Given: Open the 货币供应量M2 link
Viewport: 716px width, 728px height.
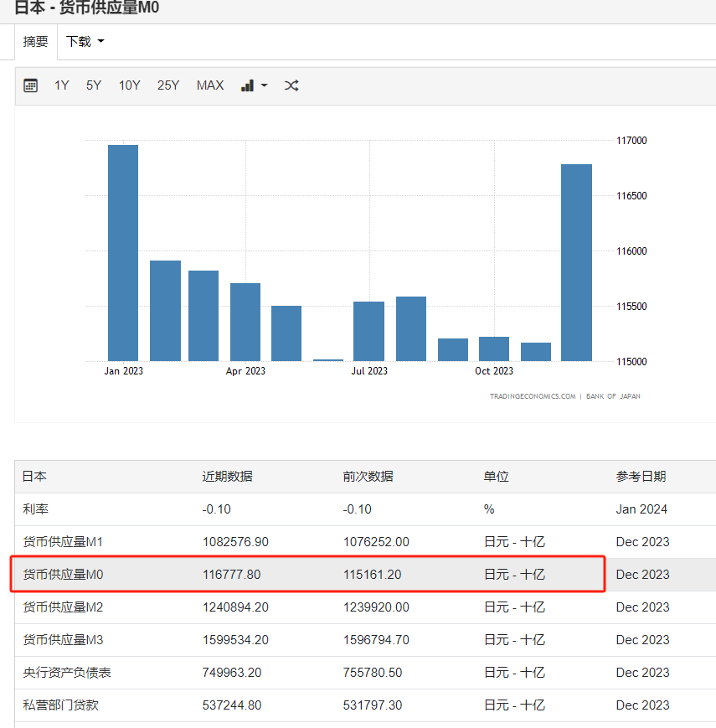Looking at the screenshot, I should (63, 607).
